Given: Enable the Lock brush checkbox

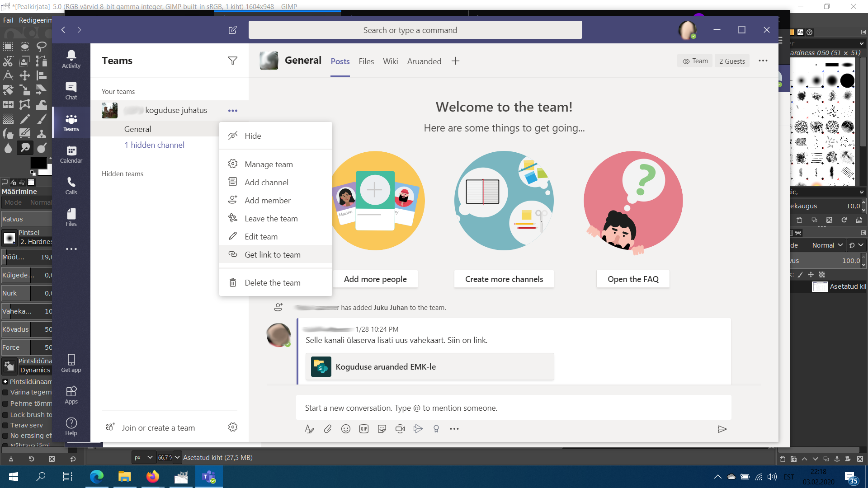Looking at the screenshot, I should tap(5, 415).
